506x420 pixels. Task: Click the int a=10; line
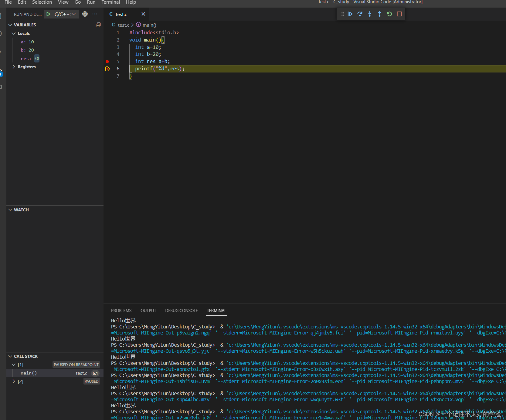pyautogui.click(x=148, y=47)
